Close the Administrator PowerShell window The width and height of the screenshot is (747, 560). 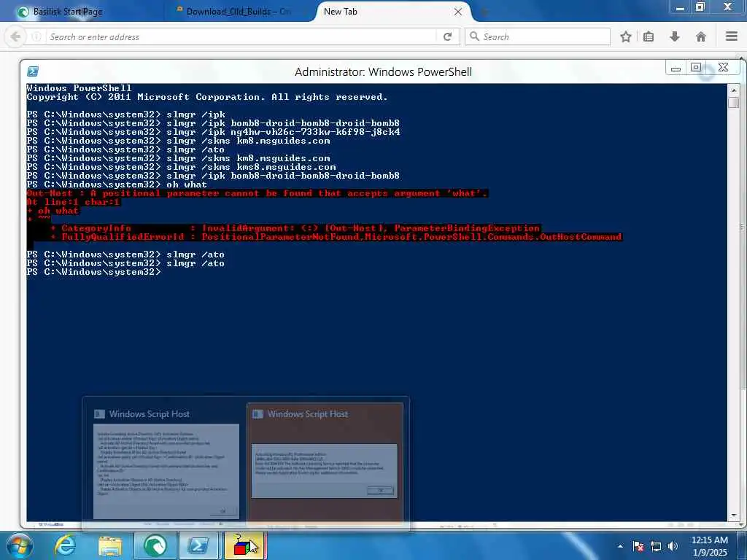(723, 68)
